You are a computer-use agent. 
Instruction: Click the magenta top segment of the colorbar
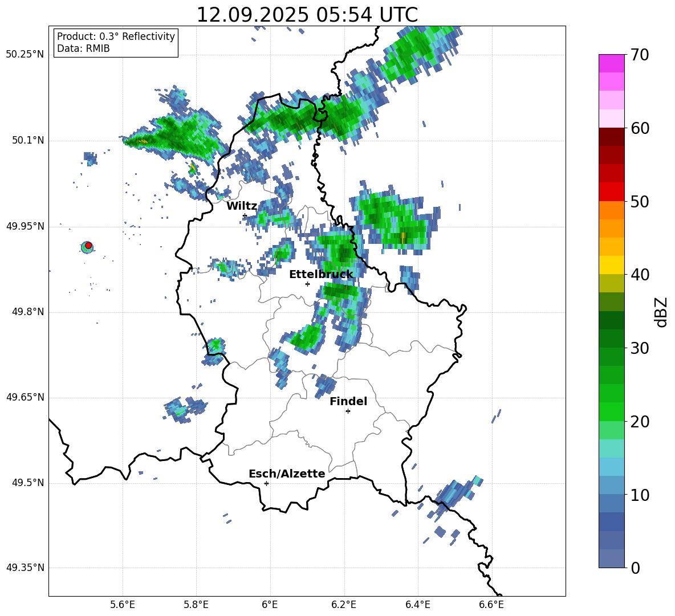point(611,63)
